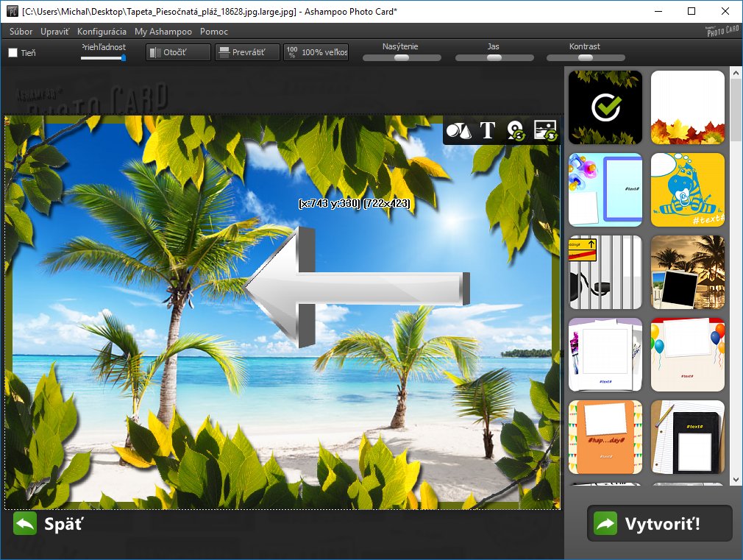Click the Kontrast slider
The height and width of the screenshot is (560, 743).
[x=586, y=57]
